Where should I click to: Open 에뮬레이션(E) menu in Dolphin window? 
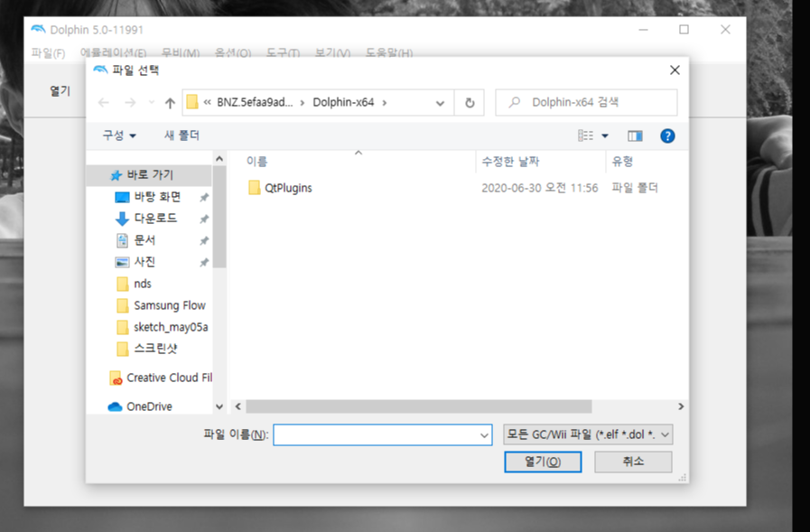coord(113,53)
